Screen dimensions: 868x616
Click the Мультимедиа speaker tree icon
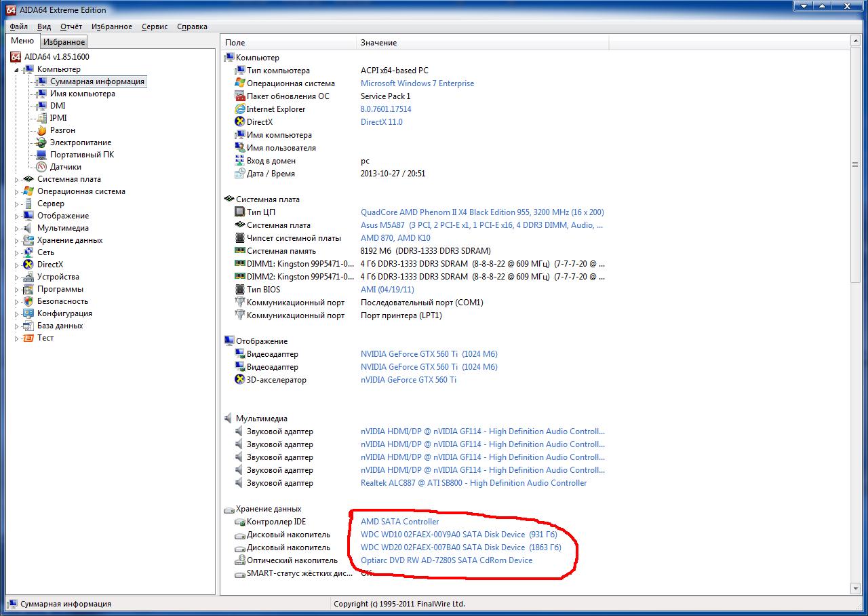click(x=28, y=228)
